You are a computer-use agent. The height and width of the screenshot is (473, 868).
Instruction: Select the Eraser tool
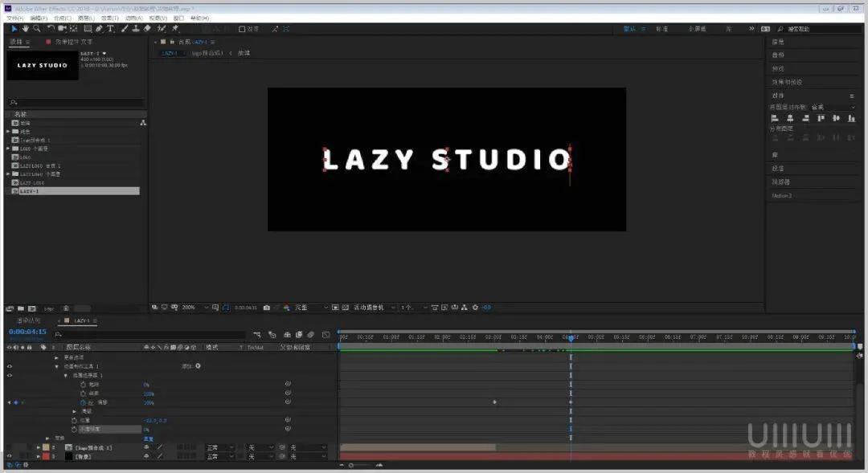pyautogui.click(x=147, y=29)
